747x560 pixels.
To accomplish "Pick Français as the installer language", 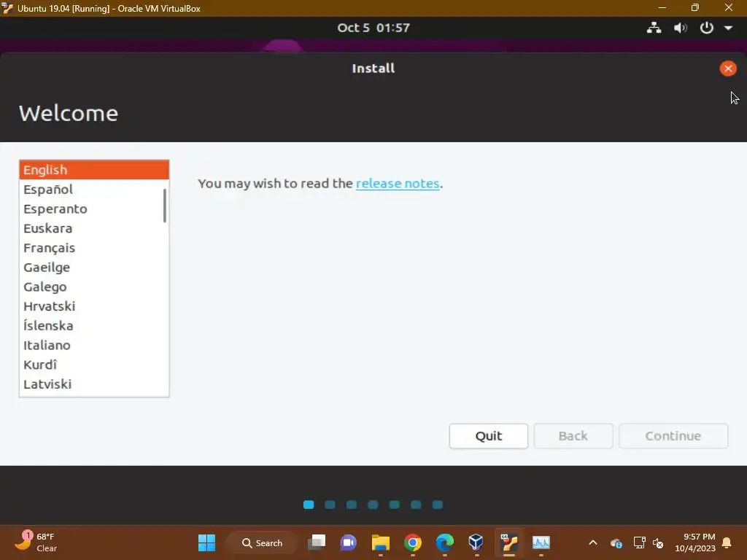I will [x=94, y=248].
